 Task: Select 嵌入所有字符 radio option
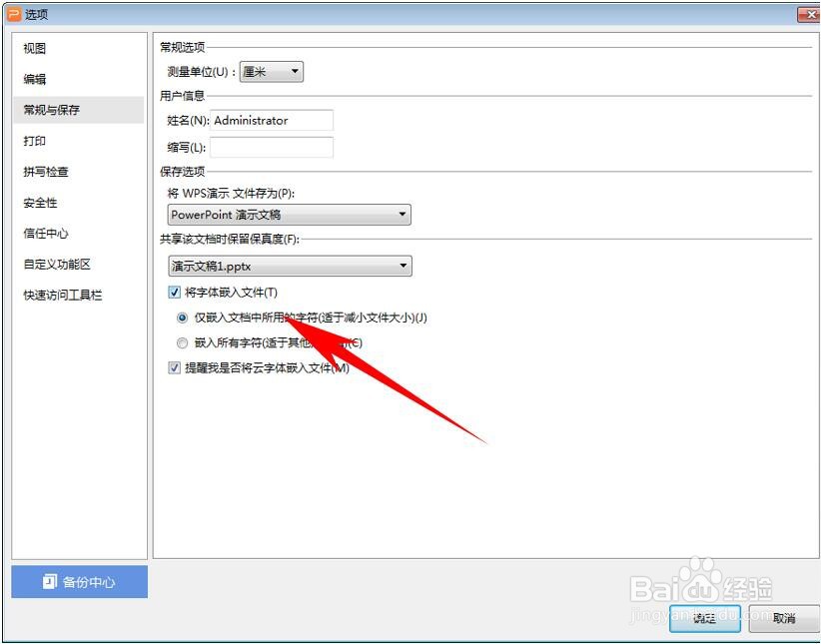[182, 343]
